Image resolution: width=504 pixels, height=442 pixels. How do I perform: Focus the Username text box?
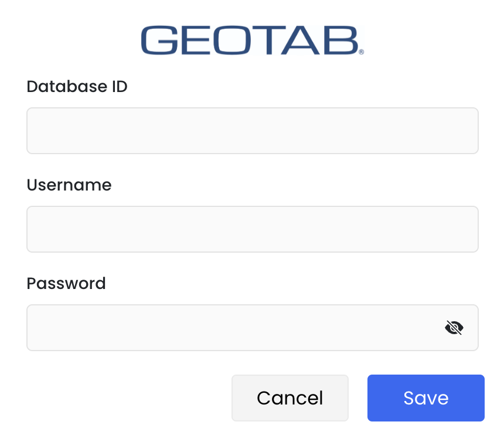(252, 229)
